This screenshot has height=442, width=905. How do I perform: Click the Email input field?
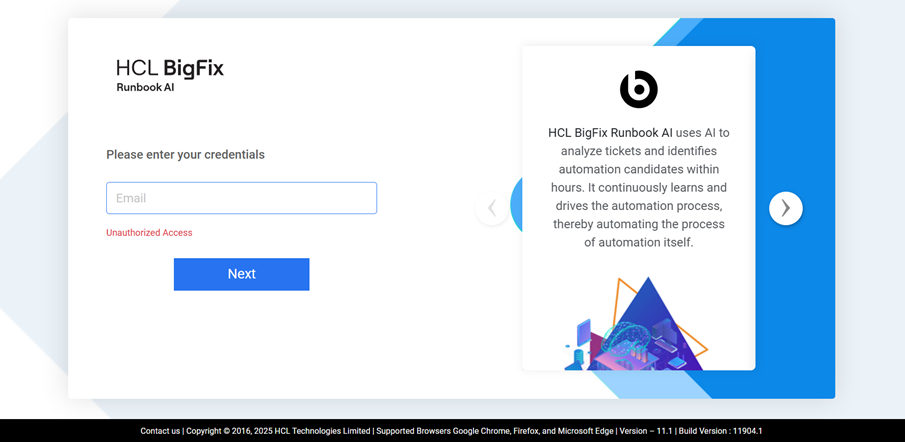pos(241,198)
